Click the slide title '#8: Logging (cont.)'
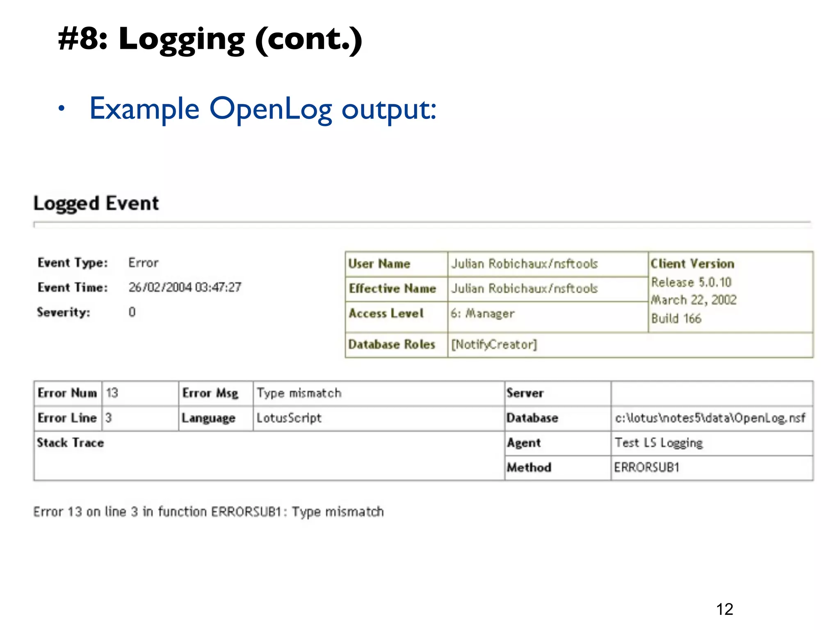This screenshot has width=840, height=630. pyautogui.click(x=210, y=40)
